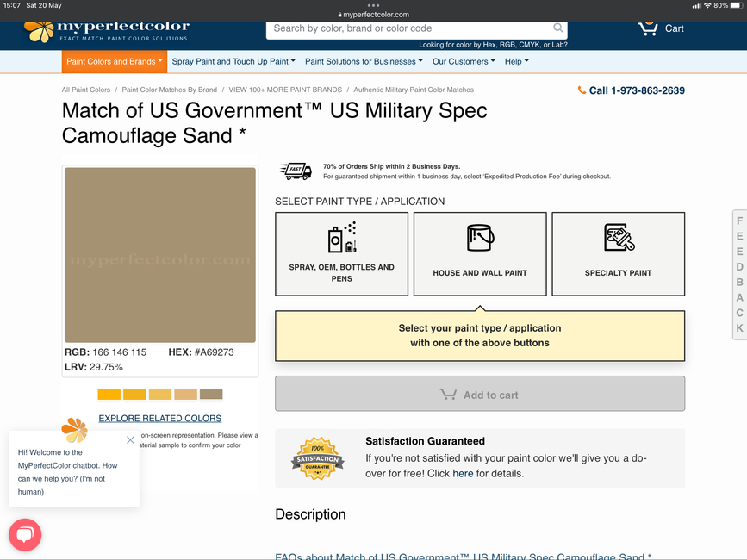747x560 pixels.
Task: Select Spray, OEM, Bottles and Pens
Action: 341,254
